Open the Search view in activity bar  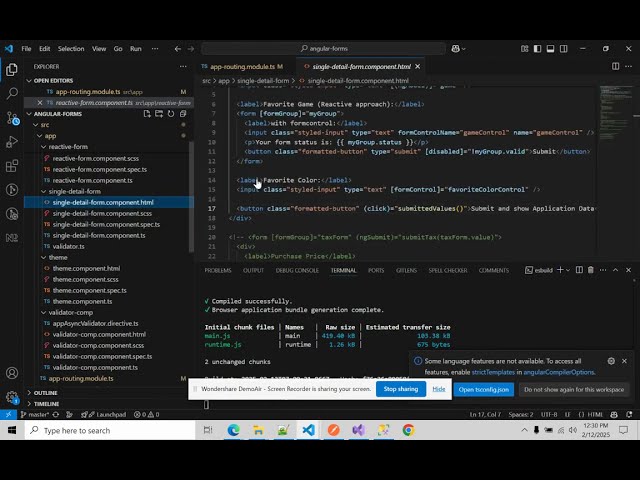point(12,93)
